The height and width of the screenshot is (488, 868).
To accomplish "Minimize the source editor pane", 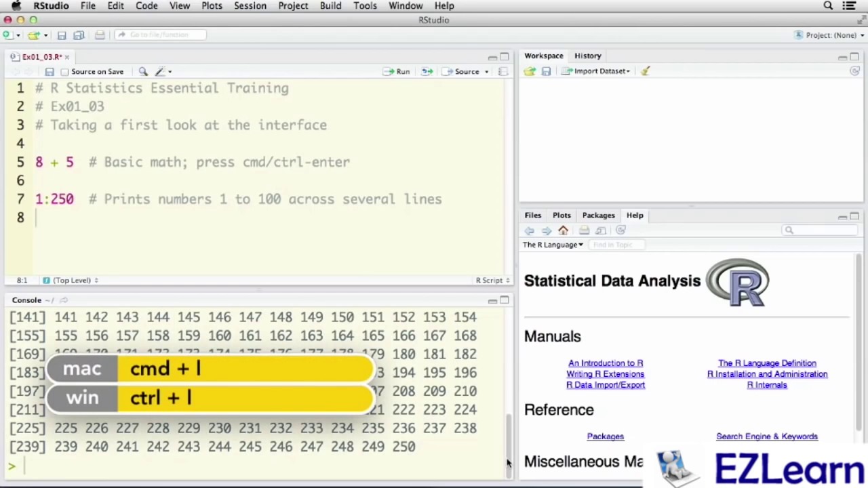I will coord(492,57).
